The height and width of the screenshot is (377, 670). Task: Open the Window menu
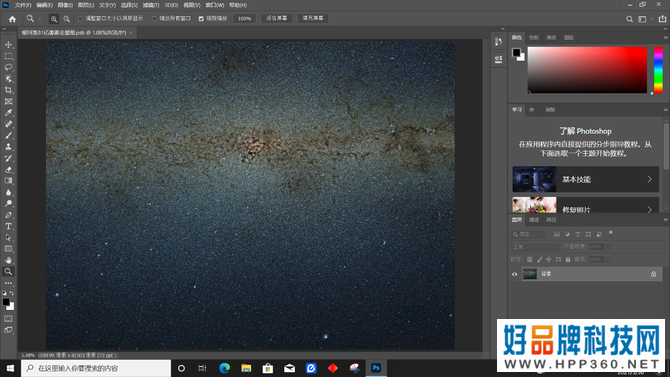(215, 5)
